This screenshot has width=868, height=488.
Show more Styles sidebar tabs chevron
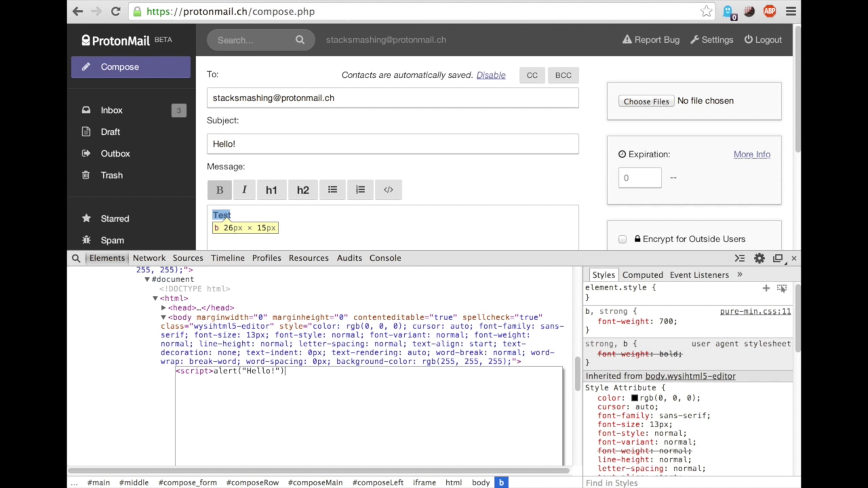click(x=740, y=274)
